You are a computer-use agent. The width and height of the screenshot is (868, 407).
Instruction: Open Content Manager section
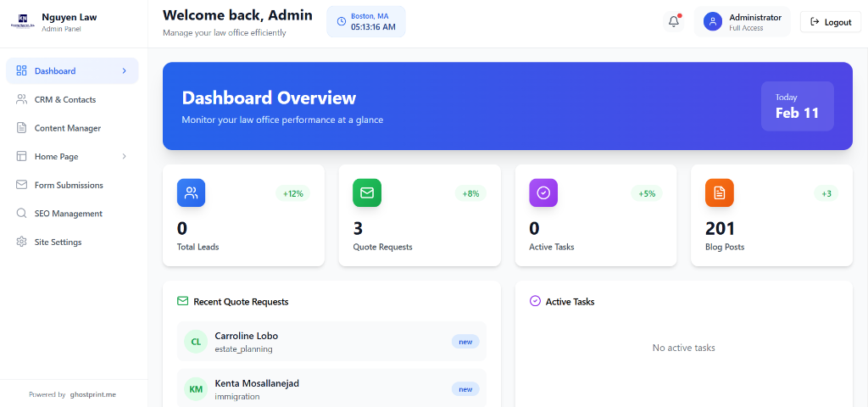point(73,128)
